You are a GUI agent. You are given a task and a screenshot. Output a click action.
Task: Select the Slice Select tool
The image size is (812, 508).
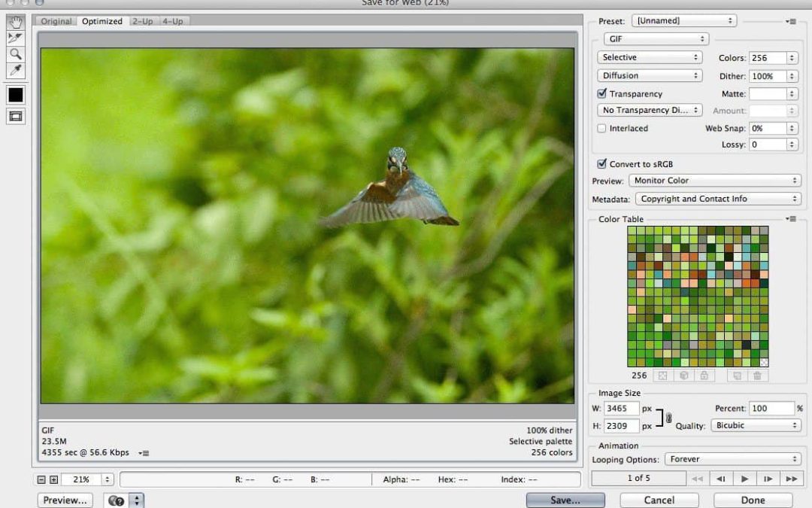[16, 38]
